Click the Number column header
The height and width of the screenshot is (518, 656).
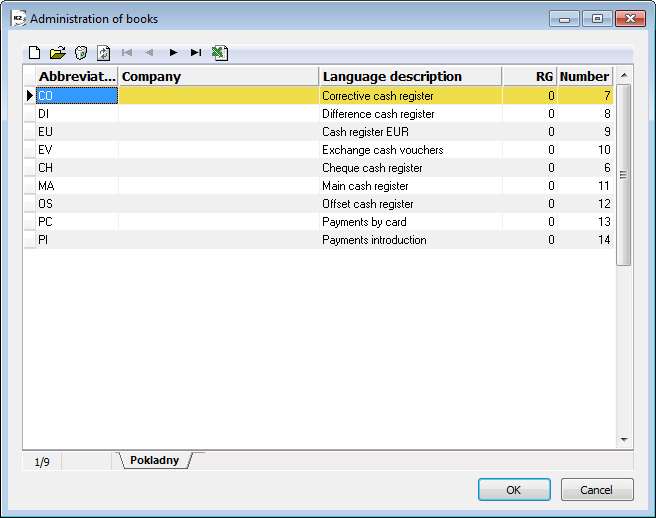coord(585,76)
